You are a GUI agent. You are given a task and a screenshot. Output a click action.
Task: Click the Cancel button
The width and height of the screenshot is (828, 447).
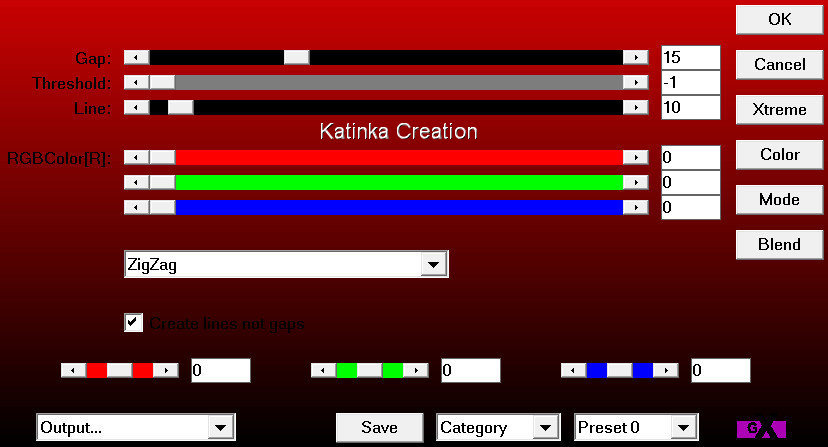[x=779, y=64]
